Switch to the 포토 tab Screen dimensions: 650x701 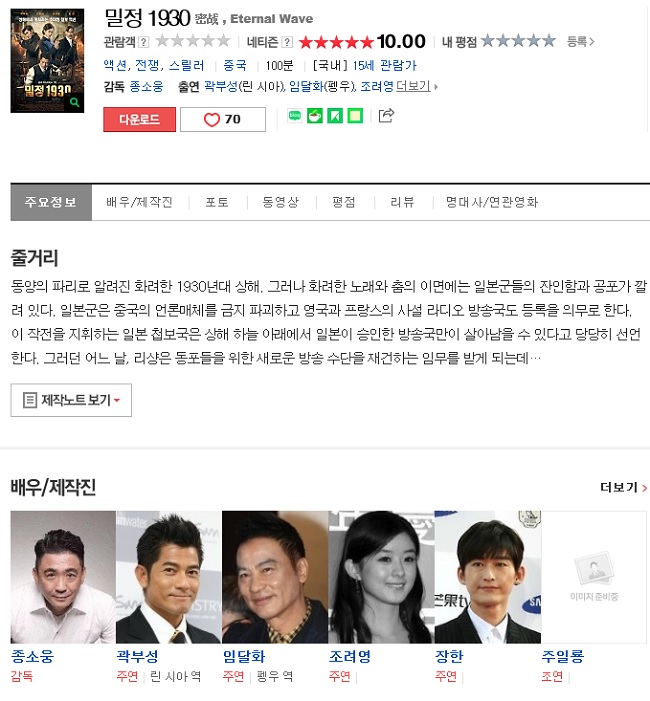click(x=217, y=203)
